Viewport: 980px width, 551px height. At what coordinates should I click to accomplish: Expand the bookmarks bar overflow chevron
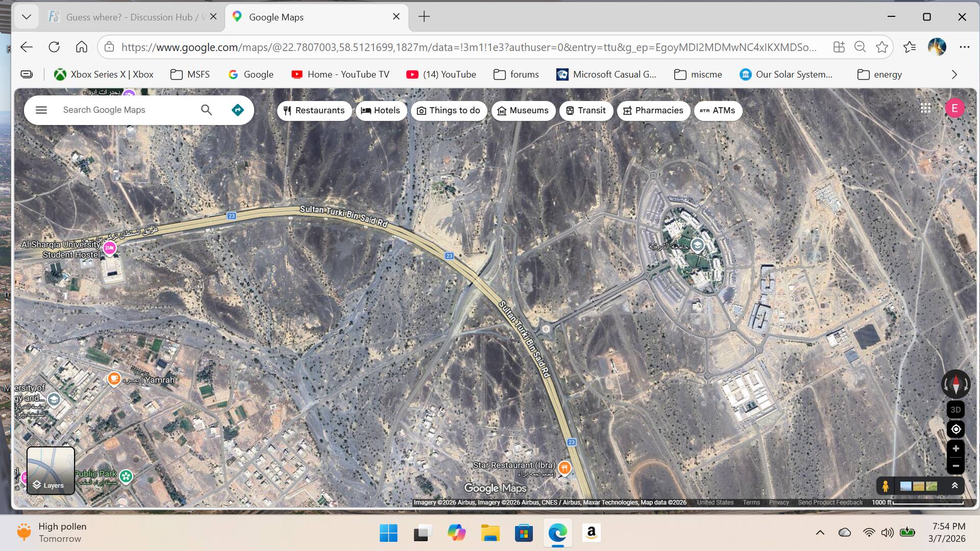[954, 74]
